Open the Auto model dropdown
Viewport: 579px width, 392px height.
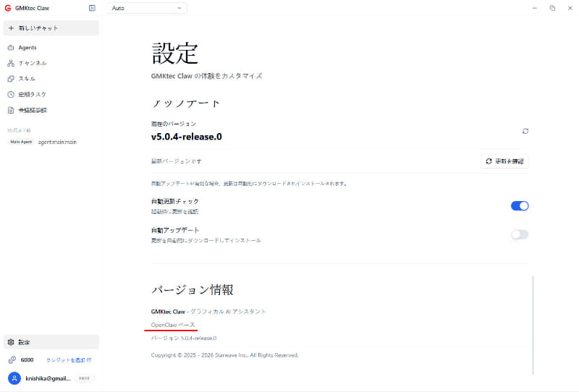[x=147, y=8]
